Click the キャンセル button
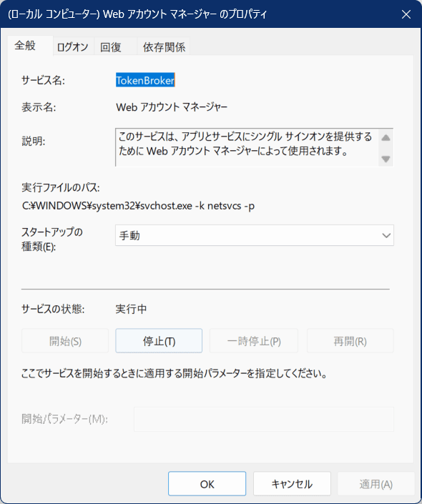Screen dimensions: 422x504 292,484
